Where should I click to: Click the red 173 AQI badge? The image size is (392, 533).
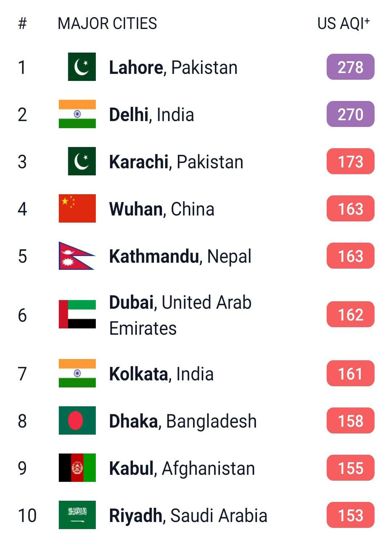(350, 161)
